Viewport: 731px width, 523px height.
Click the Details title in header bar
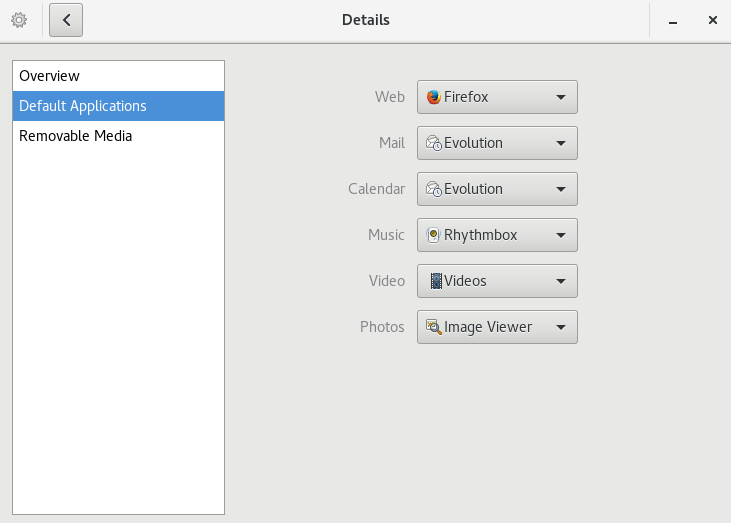[x=366, y=20]
